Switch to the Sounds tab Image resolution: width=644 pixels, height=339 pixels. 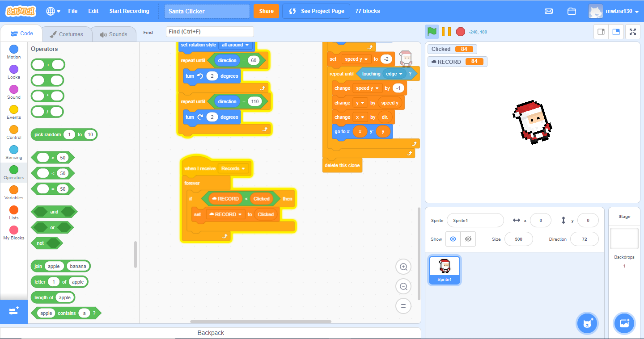coord(114,34)
